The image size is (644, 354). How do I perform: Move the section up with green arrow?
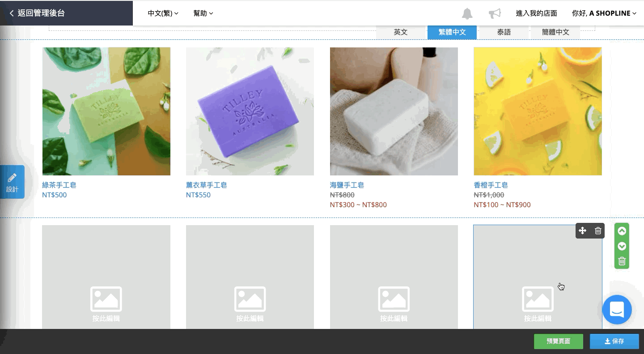[622, 231]
